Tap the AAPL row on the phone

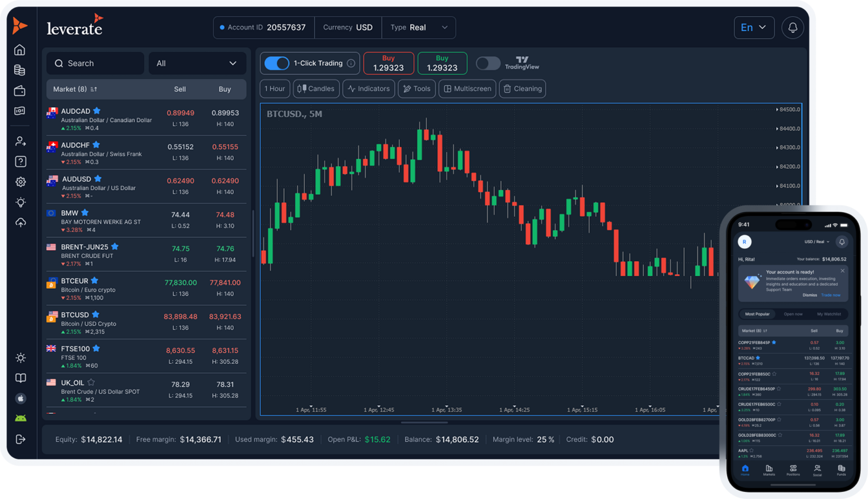click(793, 453)
